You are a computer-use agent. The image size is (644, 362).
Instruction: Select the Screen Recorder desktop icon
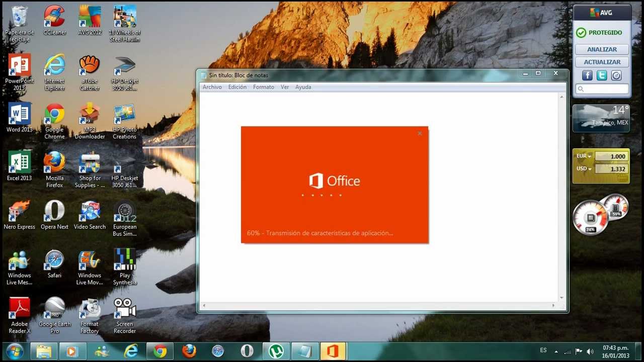(125, 315)
